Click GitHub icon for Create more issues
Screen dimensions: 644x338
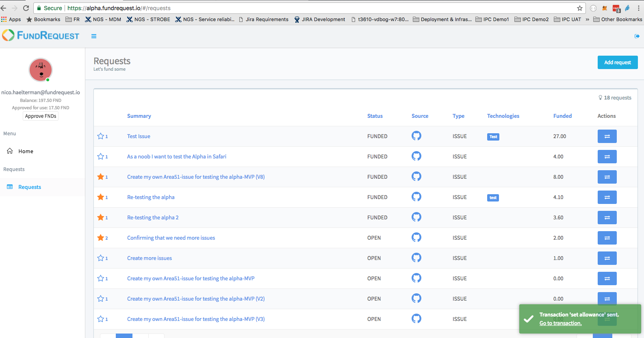(416, 258)
